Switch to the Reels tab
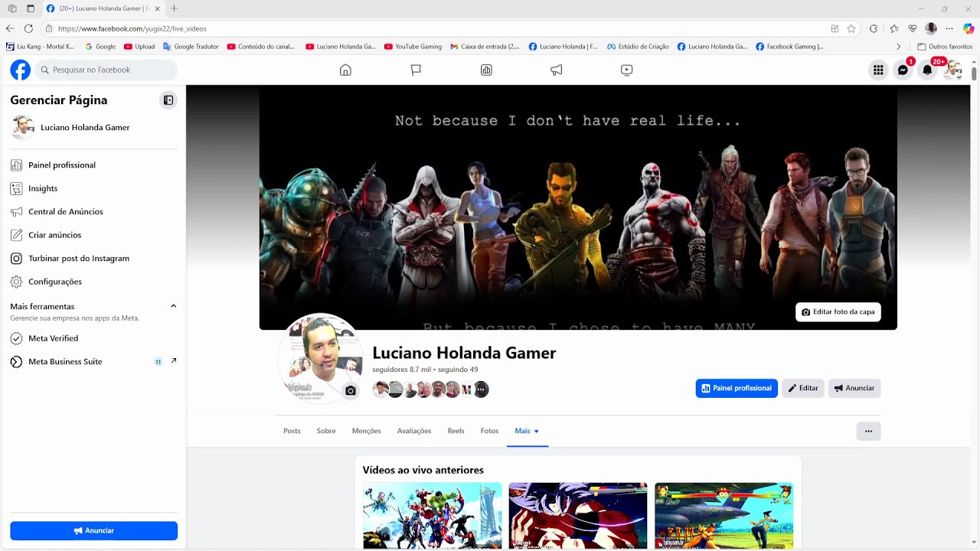This screenshot has height=551, width=980. tap(456, 431)
